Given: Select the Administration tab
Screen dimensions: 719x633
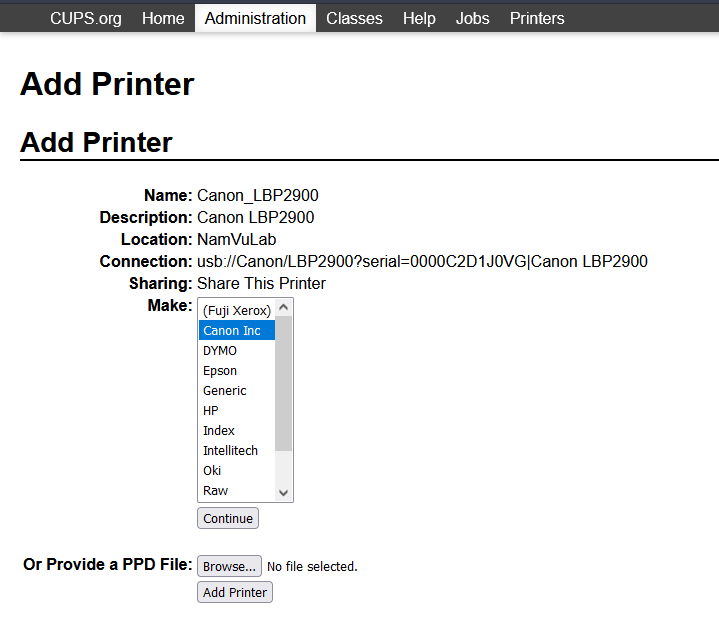Looking at the screenshot, I should (255, 18).
